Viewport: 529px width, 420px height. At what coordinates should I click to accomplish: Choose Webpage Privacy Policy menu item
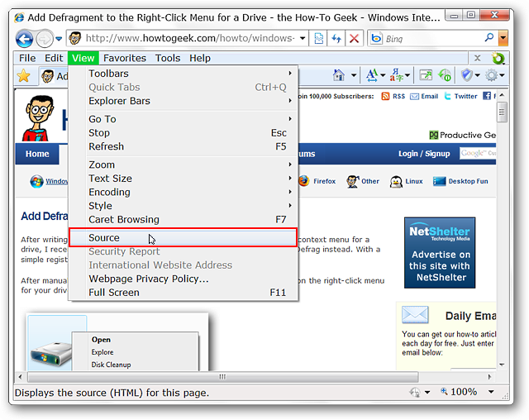pyautogui.click(x=183, y=279)
